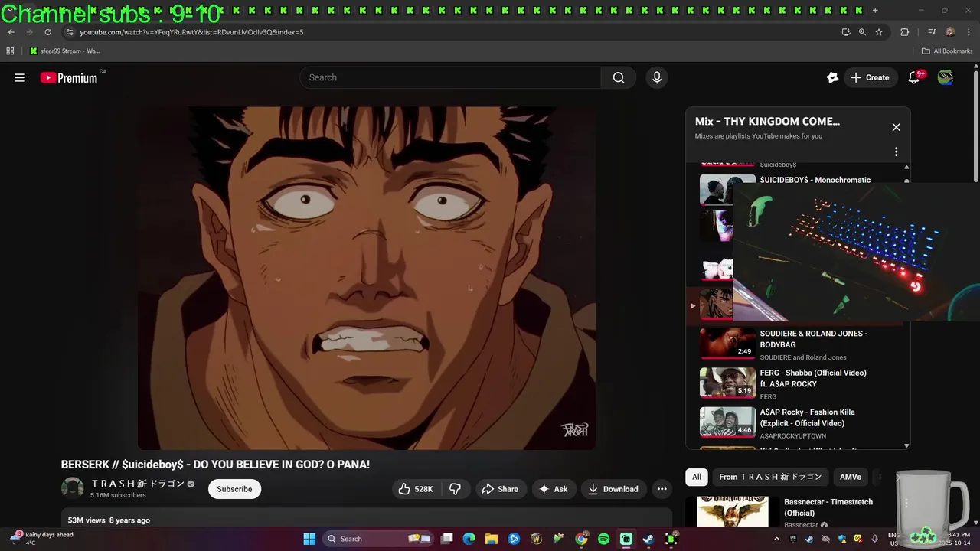The image size is (980, 551).
Task: Click the taskbar microphone tray icon
Action: (x=874, y=539)
